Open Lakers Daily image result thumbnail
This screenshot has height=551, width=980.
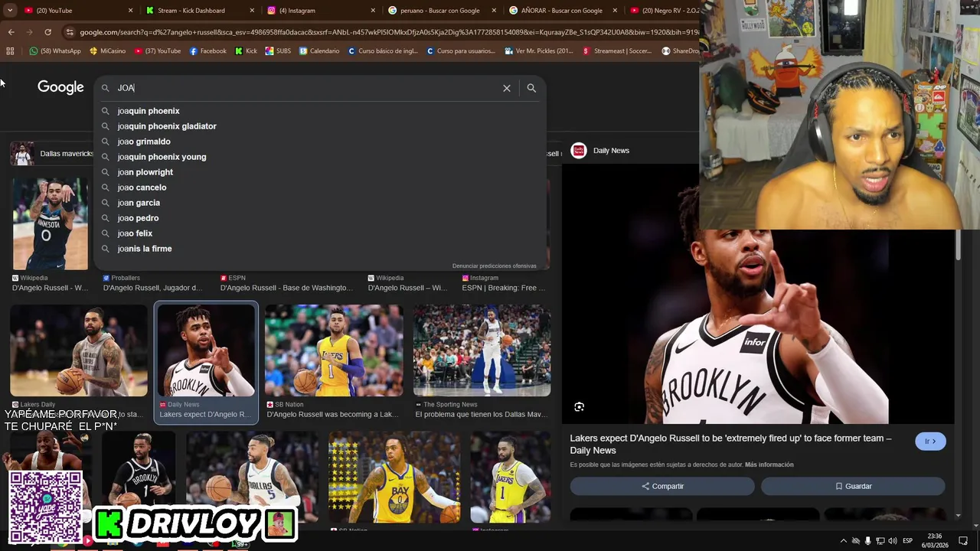[79, 350]
